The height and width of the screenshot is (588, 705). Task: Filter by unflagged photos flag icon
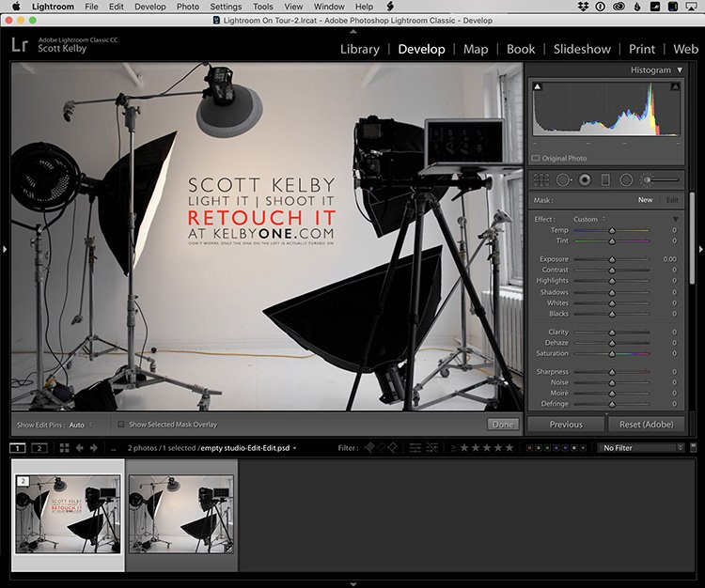coord(381,447)
